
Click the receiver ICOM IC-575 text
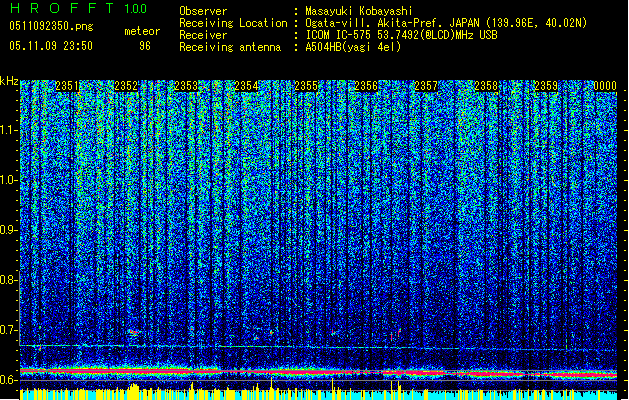(x=401, y=35)
